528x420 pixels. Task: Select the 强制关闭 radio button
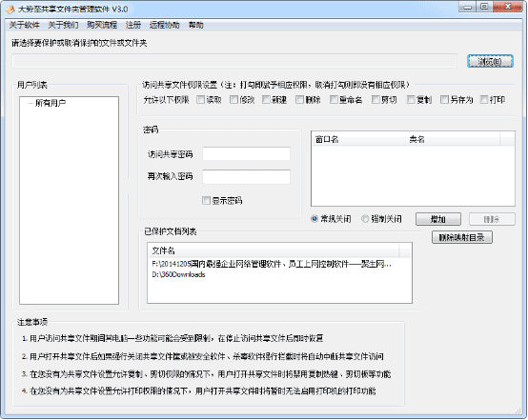point(365,219)
